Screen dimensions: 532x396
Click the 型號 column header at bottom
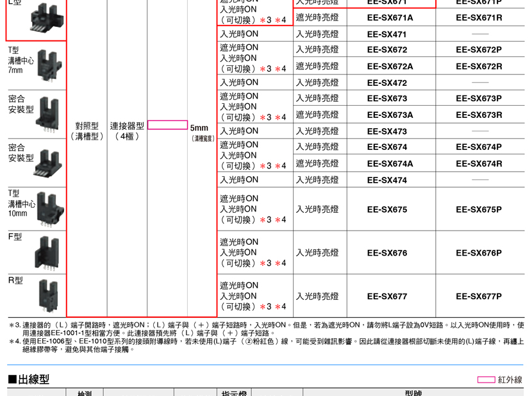pyautogui.click(x=413, y=393)
